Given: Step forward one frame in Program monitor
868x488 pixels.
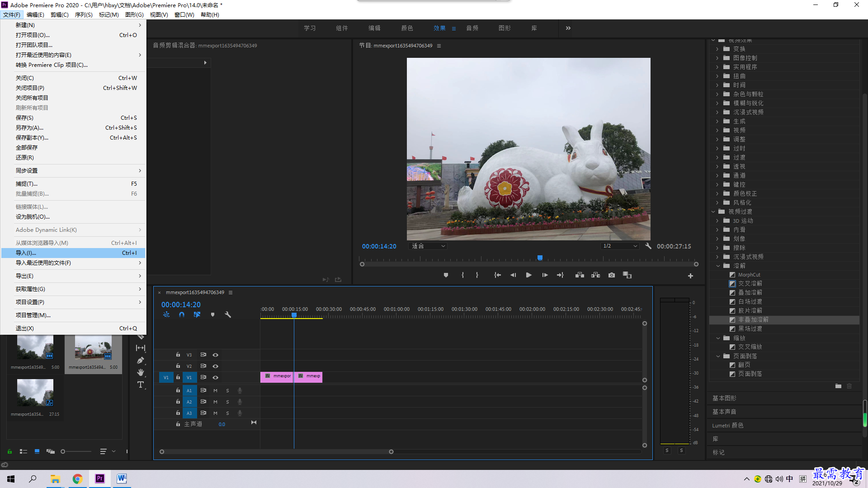Looking at the screenshot, I should (x=545, y=275).
